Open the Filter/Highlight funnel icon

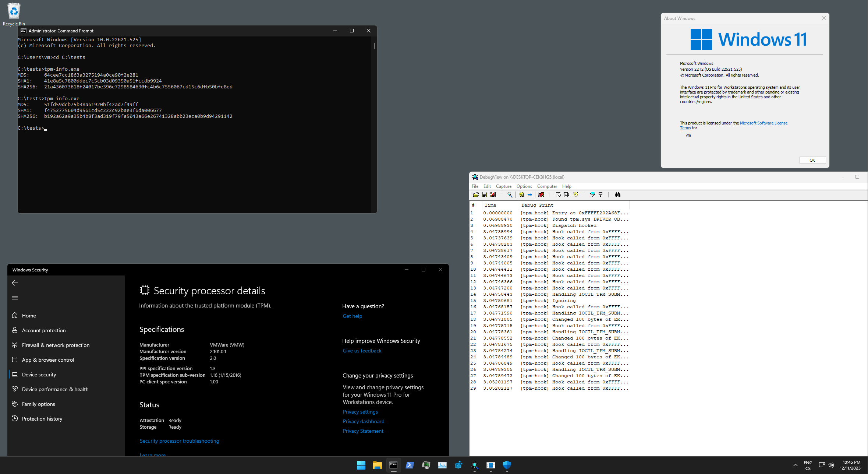[x=592, y=195]
